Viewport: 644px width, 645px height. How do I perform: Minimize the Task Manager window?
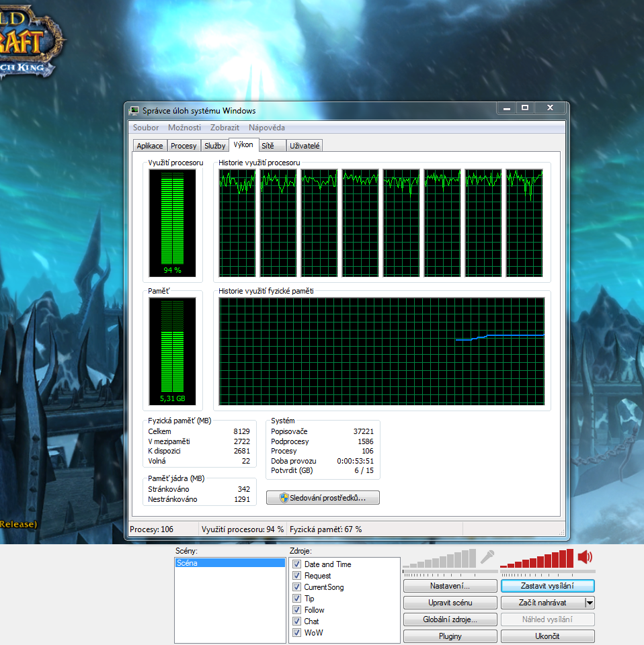coord(507,108)
